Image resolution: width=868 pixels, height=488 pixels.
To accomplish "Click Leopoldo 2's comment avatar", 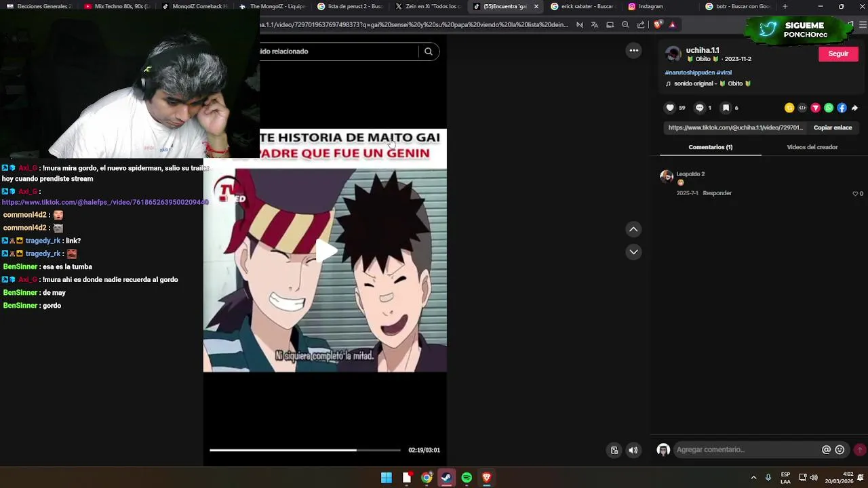I will tap(667, 177).
